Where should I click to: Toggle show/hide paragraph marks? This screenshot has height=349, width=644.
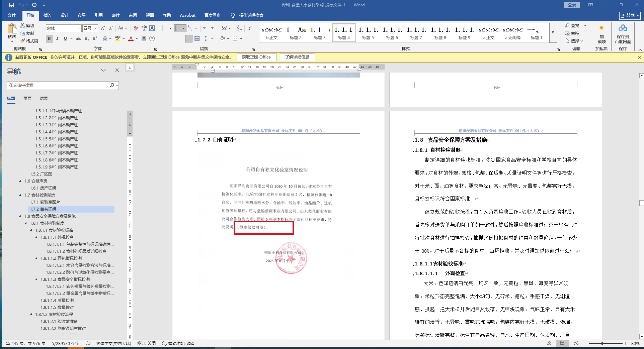click(250, 28)
